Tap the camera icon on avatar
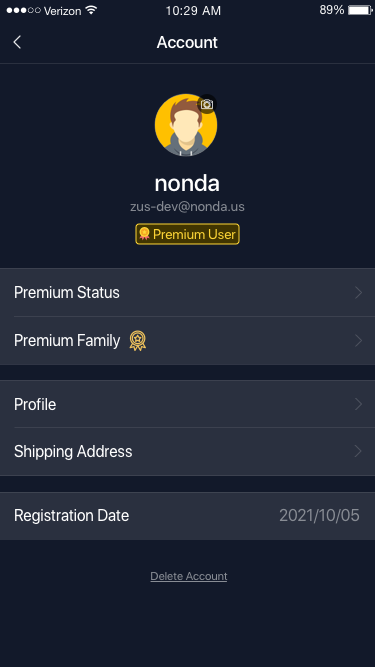This screenshot has width=375, height=667. tap(207, 104)
